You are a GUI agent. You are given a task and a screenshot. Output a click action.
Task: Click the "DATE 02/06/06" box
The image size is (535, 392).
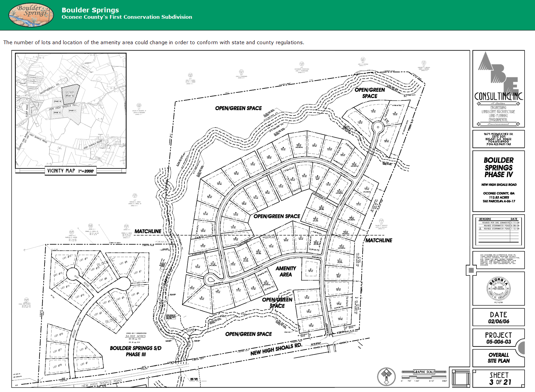[499, 317]
